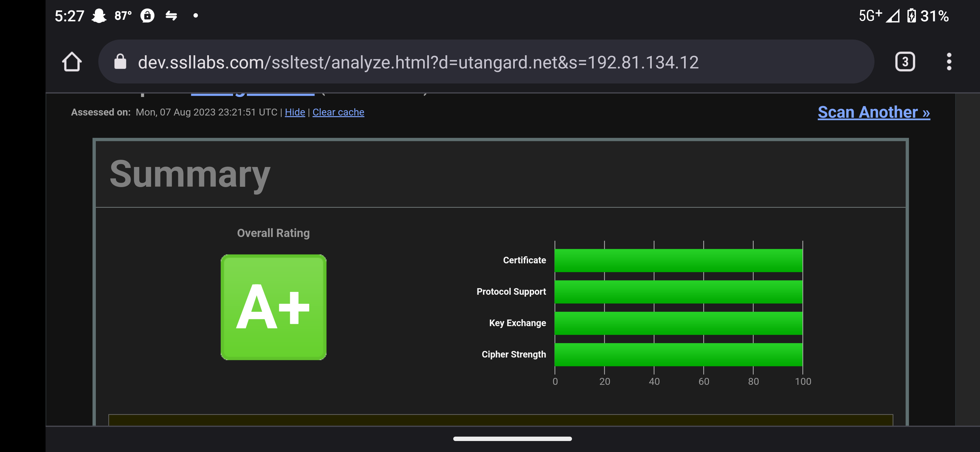Tap the browser home icon
This screenshot has width=980, height=452.
[72, 62]
